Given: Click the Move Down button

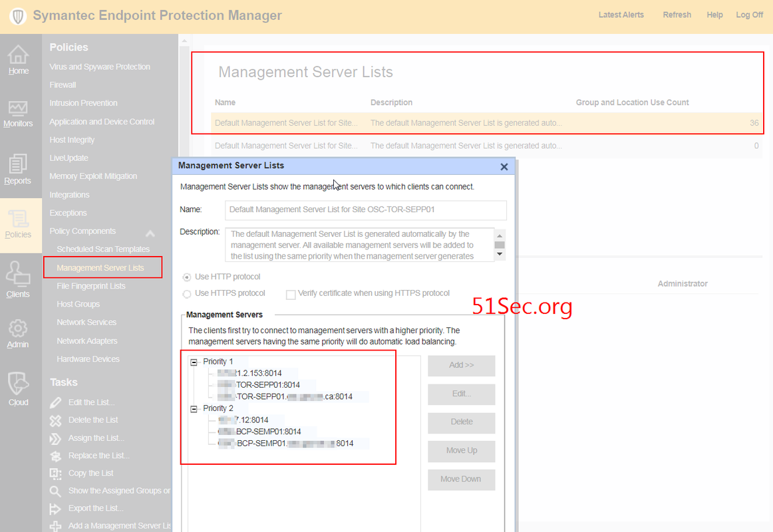Looking at the screenshot, I should (462, 479).
